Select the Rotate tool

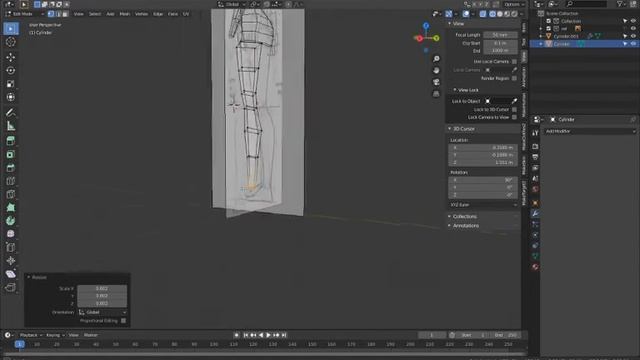11,70
